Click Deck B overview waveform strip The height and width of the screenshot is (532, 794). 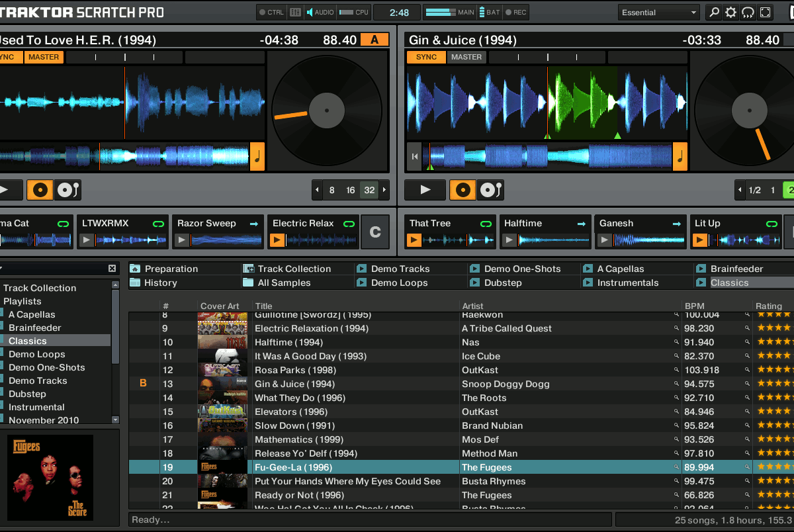(x=549, y=157)
